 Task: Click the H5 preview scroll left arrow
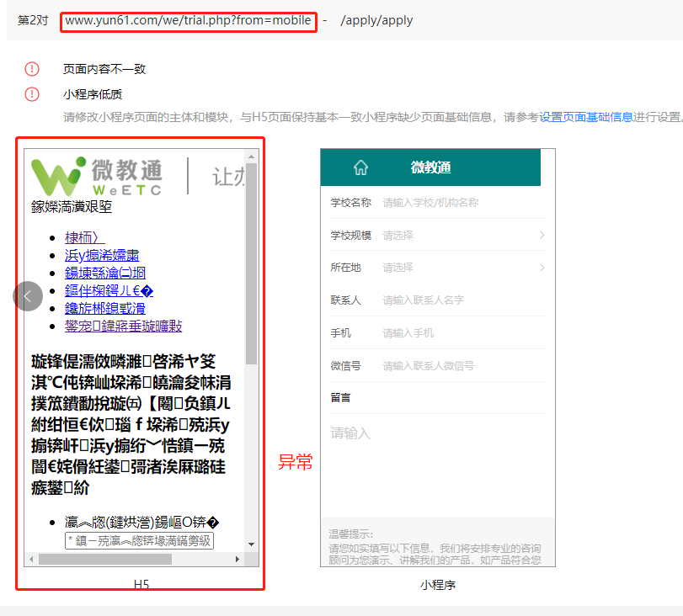tap(31, 559)
